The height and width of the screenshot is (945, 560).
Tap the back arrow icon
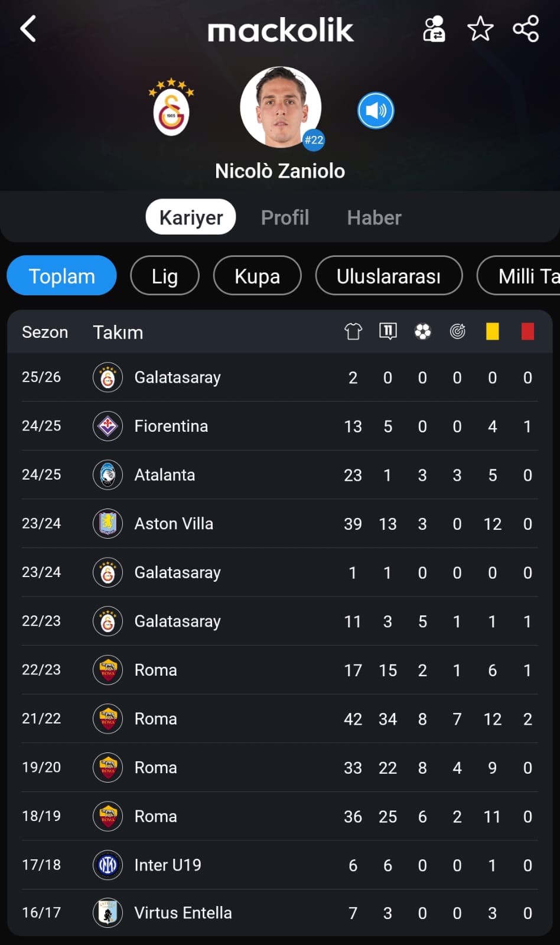[28, 28]
